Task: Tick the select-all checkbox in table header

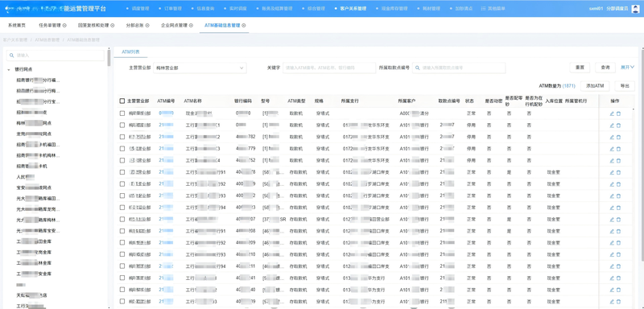Action: 122,101
